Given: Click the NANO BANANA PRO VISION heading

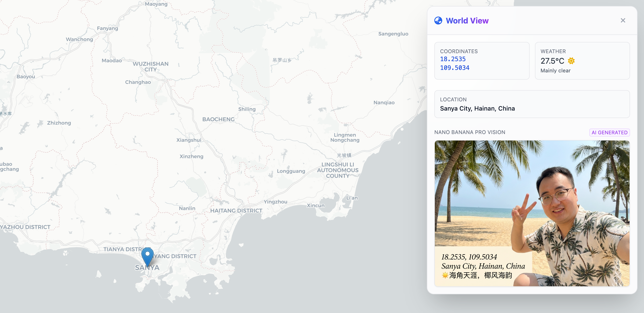Looking at the screenshot, I should tap(470, 132).
